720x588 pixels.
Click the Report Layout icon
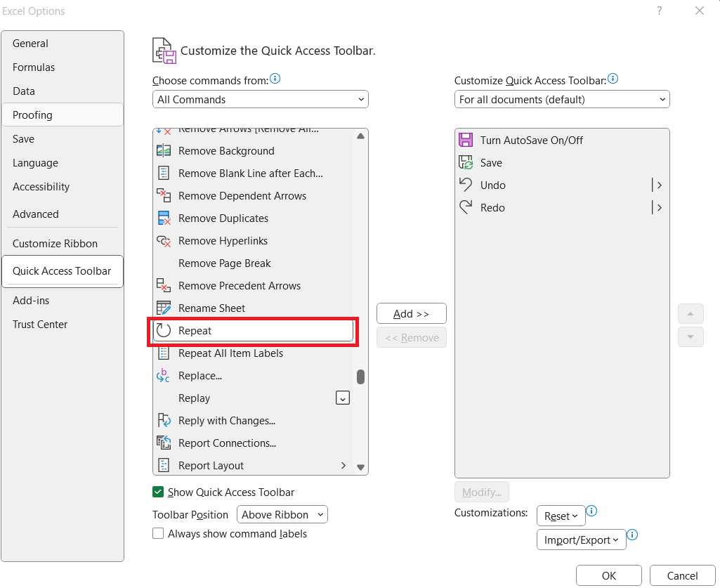[164, 465]
